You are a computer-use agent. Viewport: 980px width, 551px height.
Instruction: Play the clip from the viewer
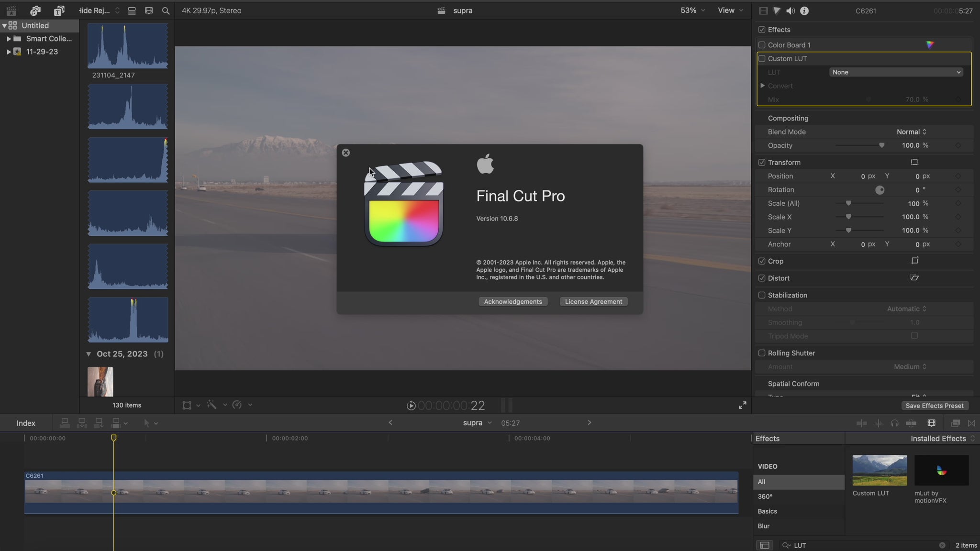pyautogui.click(x=411, y=406)
